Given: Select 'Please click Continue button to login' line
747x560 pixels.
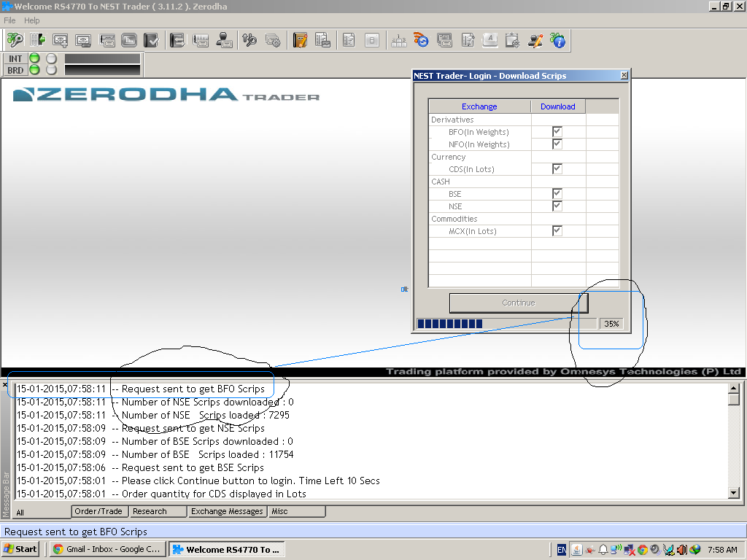Looking at the screenshot, I should [x=198, y=481].
